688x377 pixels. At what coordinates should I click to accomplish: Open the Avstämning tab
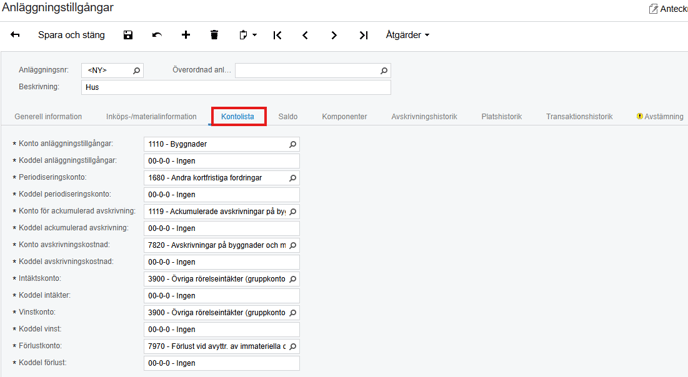pyautogui.click(x=660, y=117)
